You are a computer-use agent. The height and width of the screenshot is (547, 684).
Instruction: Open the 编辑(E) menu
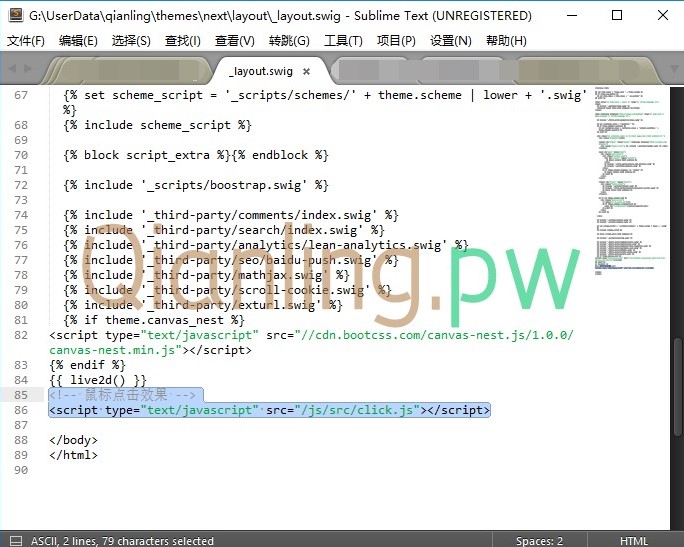point(78,41)
